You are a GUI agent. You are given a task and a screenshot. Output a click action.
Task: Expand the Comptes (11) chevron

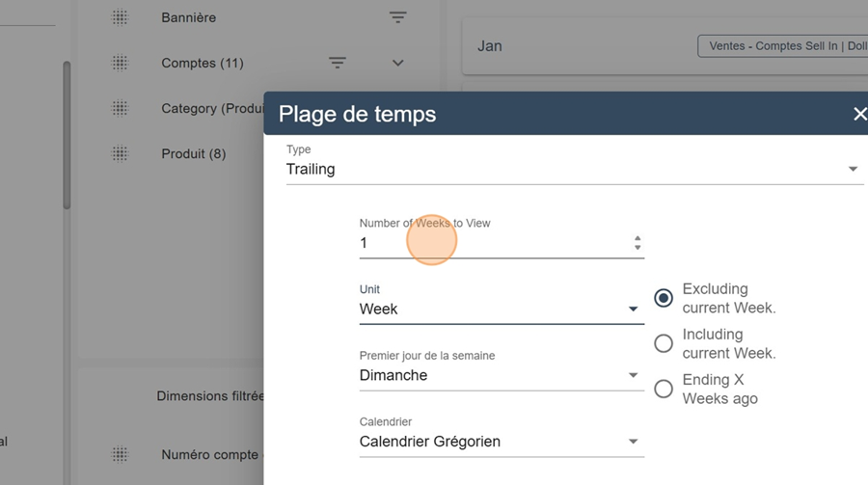coord(397,63)
